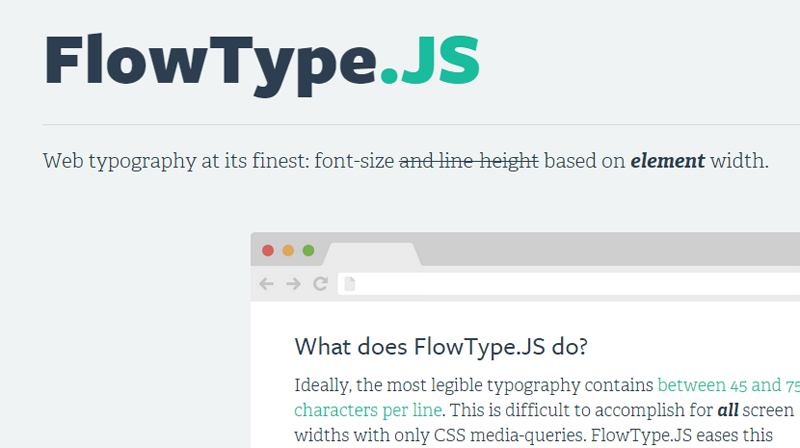The height and width of the screenshot is (448, 800).
Task: Click the bold italic 'element' word
Action: pyautogui.click(x=667, y=161)
